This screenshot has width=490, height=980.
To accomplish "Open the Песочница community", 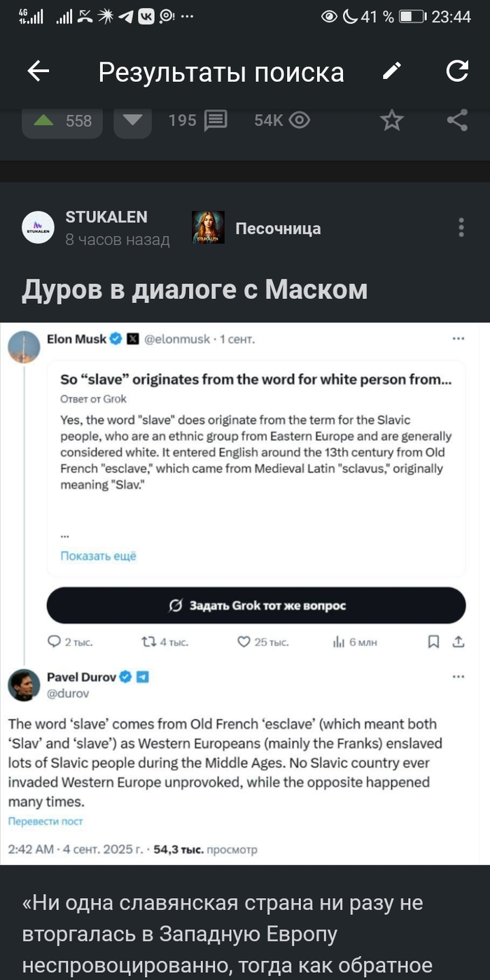I will 278,228.
